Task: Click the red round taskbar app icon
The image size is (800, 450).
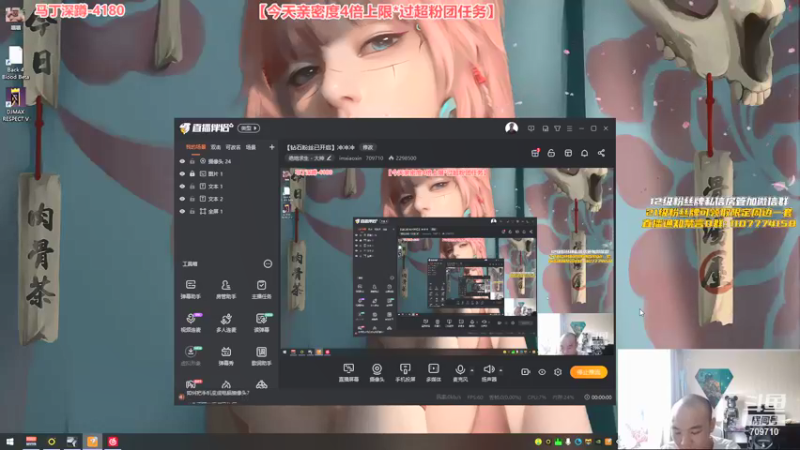Action: tap(113, 441)
